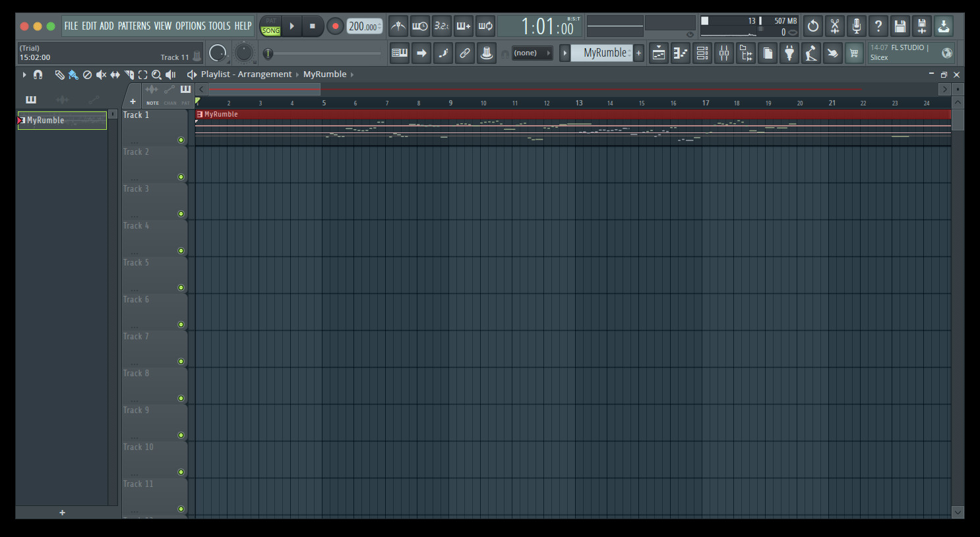Open the Playlist window from the toolbar

pos(659,53)
